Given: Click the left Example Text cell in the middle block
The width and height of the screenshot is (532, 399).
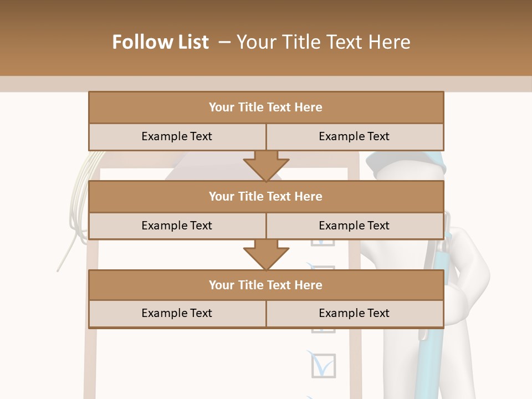Looking at the screenshot, I should click(177, 226).
